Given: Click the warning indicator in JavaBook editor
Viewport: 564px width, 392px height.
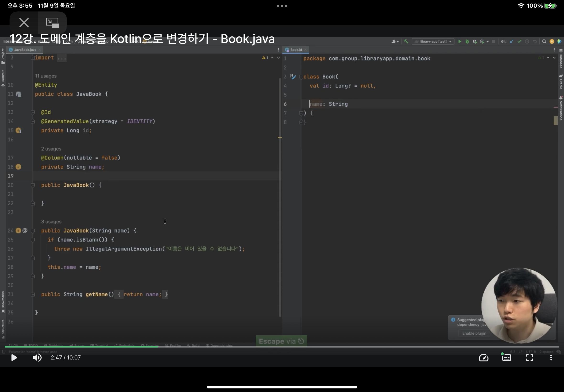Looking at the screenshot, I should point(265,58).
